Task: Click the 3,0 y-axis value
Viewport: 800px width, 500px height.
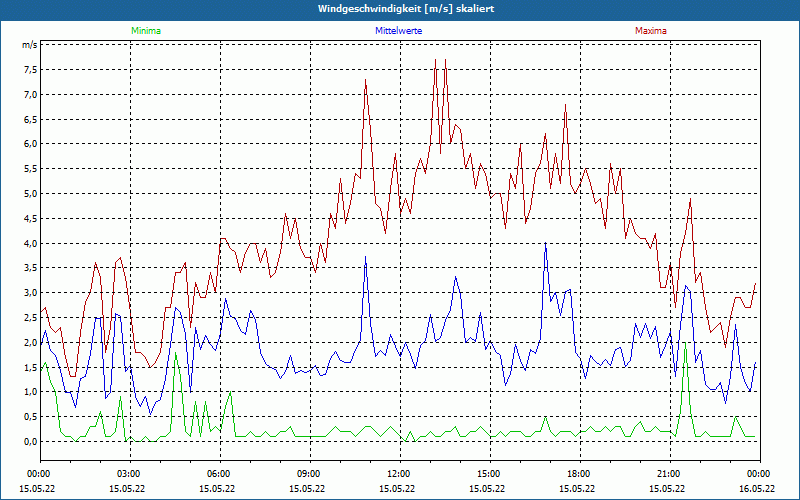Action: click(31, 293)
